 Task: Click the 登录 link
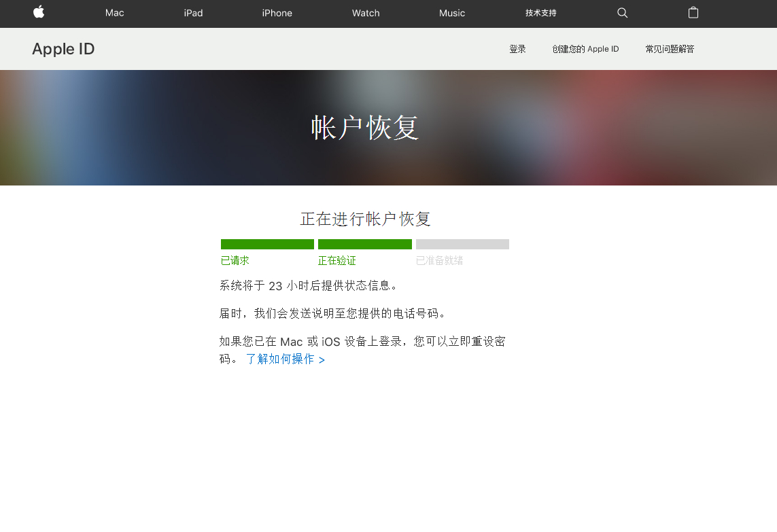(x=517, y=49)
